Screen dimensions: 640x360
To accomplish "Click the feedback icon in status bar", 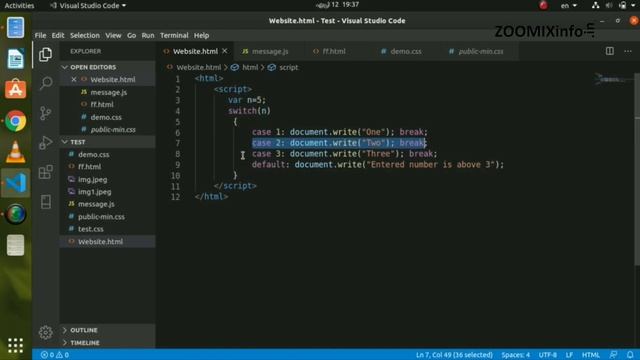I will 613,355.
